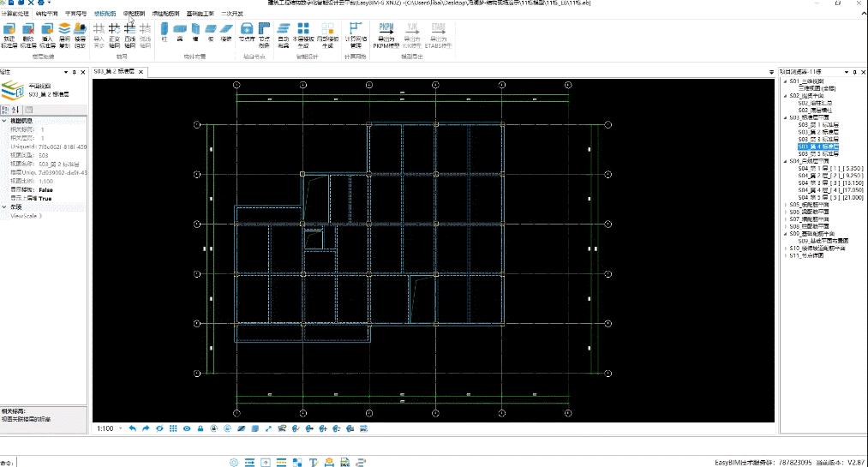868x467 pixels.
Task: Toggle the eye visibility icon in view toolbar
Action: click(187, 428)
